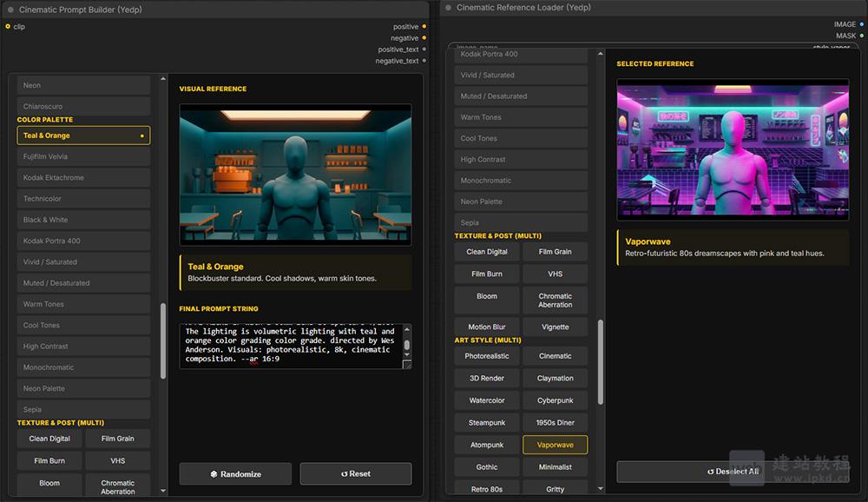Collapse the Cinematic Prompt Builder node

[11, 9]
